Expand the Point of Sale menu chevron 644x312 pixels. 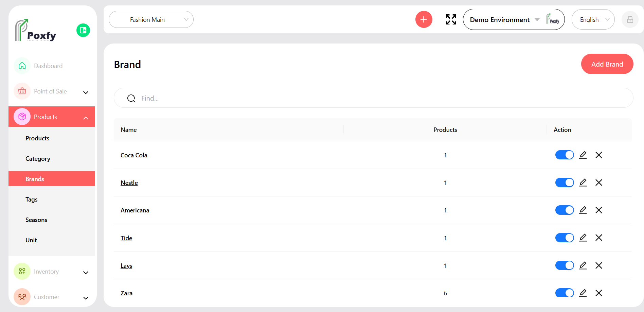[x=86, y=92]
